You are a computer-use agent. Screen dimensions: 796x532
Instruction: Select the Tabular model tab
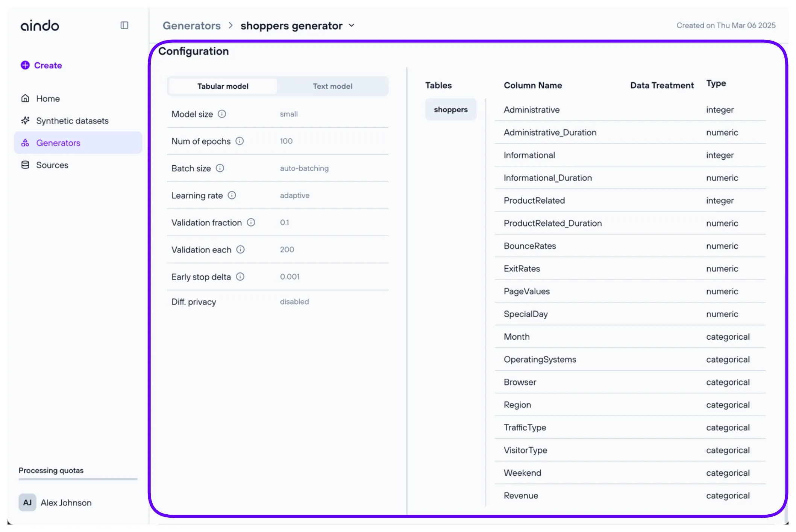(x=223, y=86)
